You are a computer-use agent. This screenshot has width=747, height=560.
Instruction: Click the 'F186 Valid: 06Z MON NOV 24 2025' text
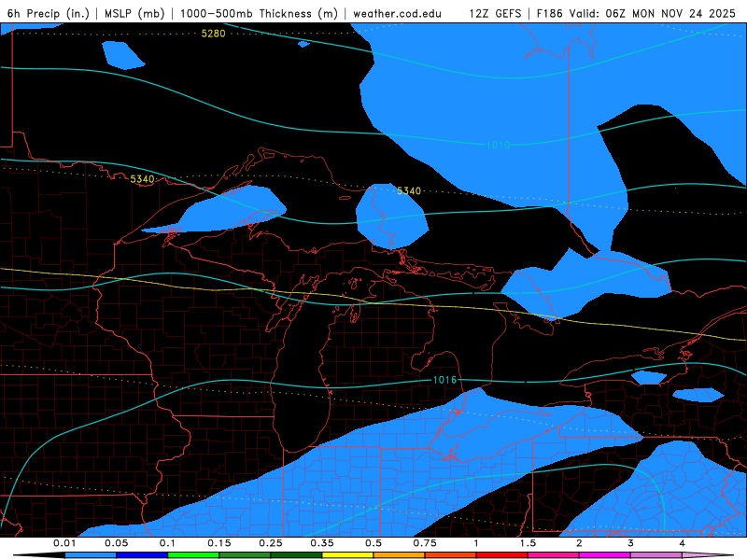coord(636,14)
